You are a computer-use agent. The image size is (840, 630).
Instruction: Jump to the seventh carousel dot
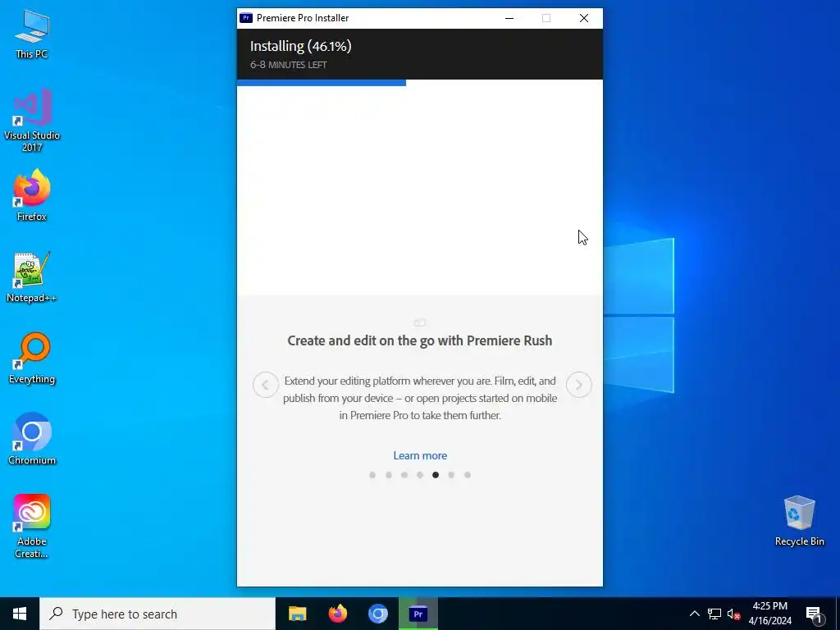[467, 475]
